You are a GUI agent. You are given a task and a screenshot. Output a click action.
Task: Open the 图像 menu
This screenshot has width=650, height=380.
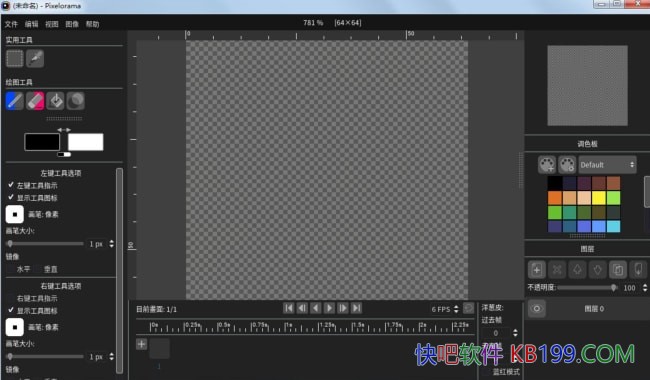pyautogui.click(x=72, y=24)
